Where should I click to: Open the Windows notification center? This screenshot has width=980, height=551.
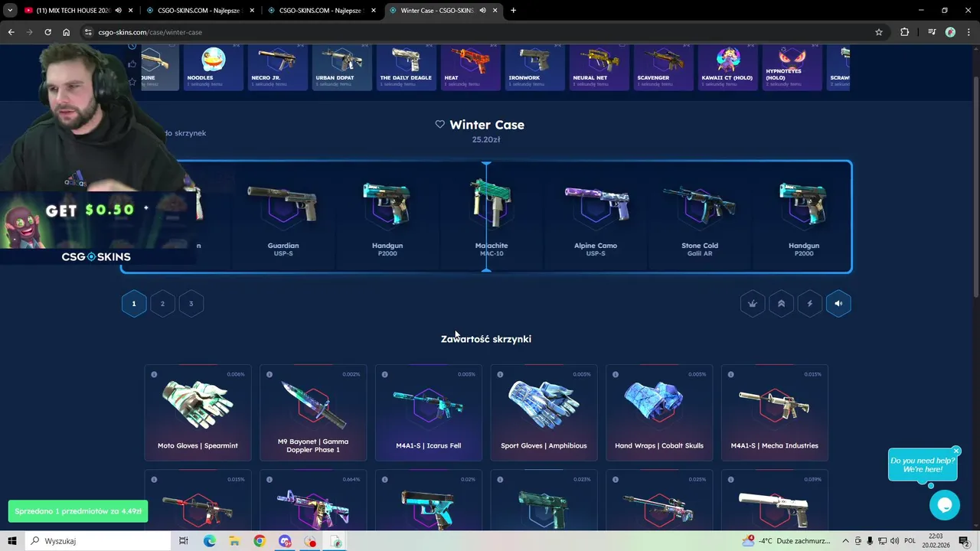pos(964,541)
